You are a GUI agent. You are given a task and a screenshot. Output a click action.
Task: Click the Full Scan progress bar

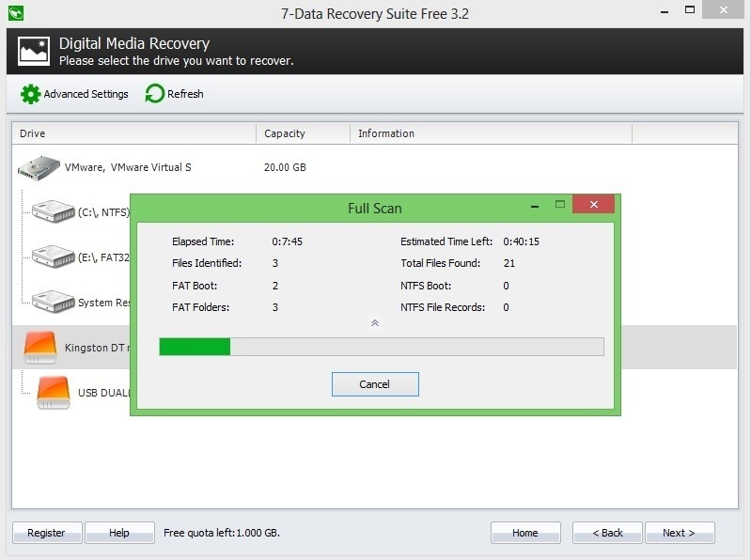pos(382,347)
